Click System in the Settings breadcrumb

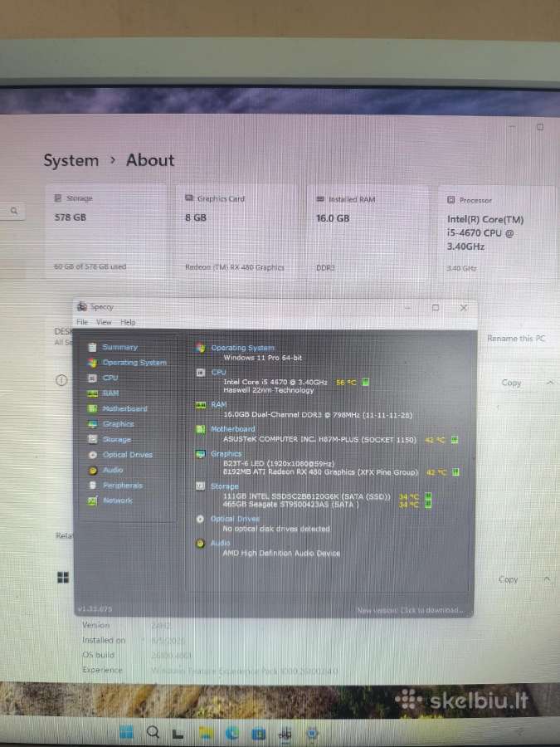[x=71, y=160]
